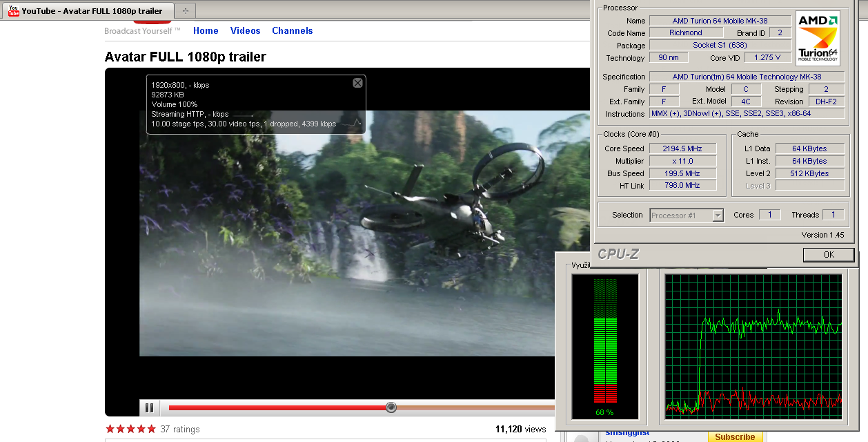Select the YouTube - Avatar FULL 1080p trailer tab
This screenshot has height=442, width=868.
(88, 11)
